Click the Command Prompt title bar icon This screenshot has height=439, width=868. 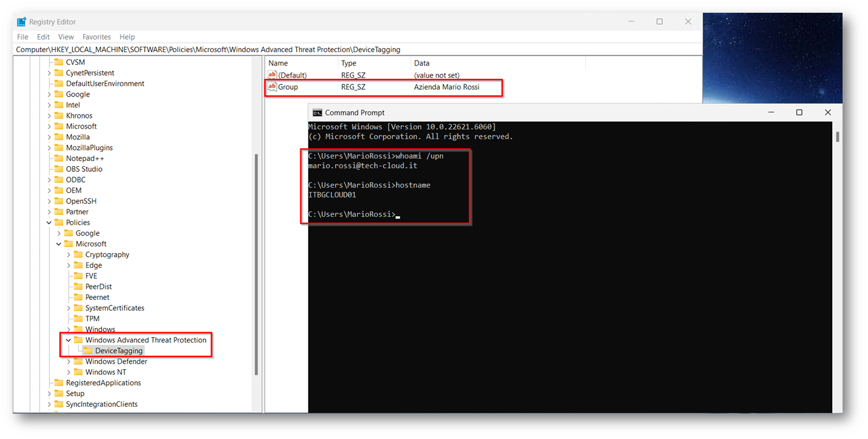click(317, 112)
